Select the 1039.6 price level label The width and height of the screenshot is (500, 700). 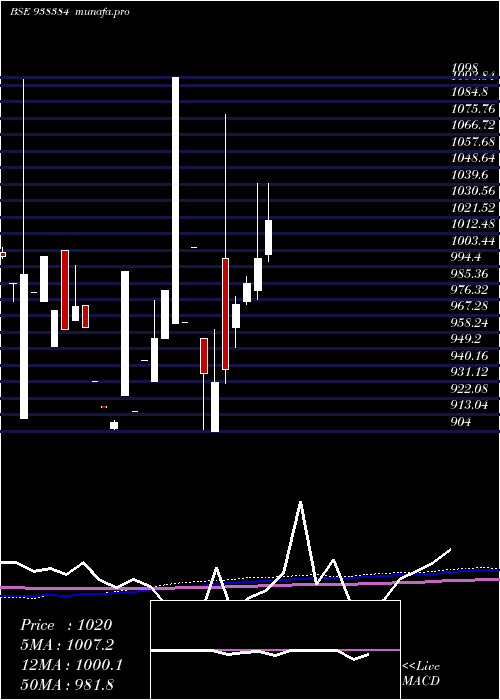coord(469,175)
